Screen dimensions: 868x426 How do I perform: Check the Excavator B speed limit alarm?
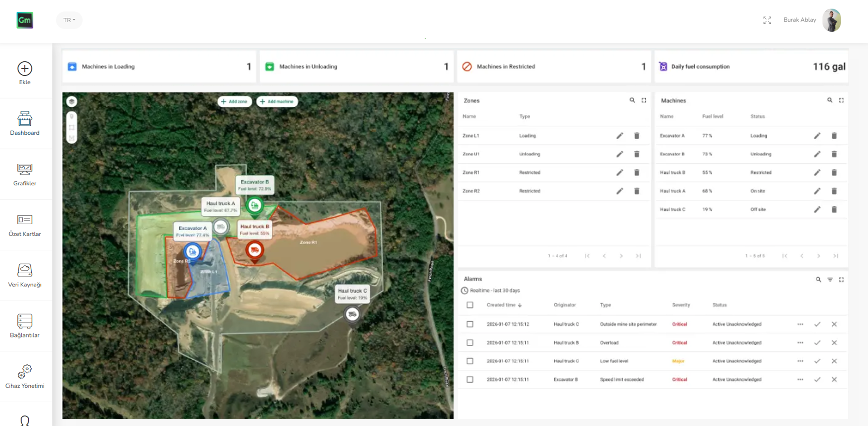coord(470,379)
